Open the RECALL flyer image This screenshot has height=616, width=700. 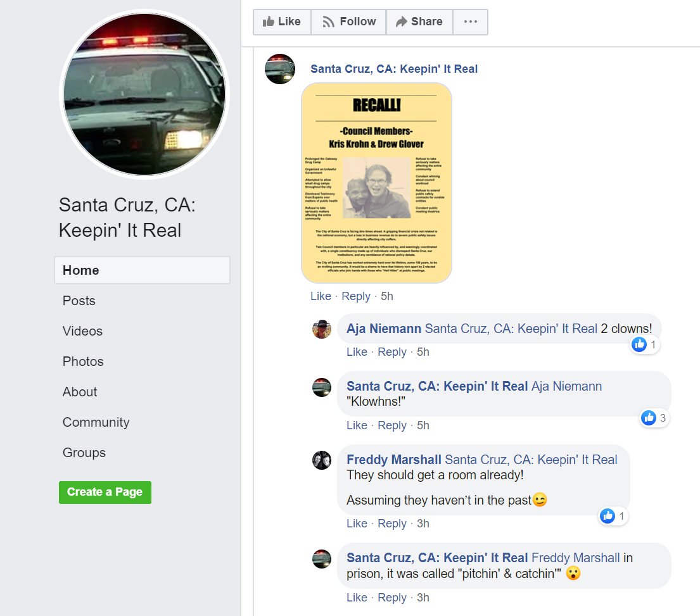point(376,183)
